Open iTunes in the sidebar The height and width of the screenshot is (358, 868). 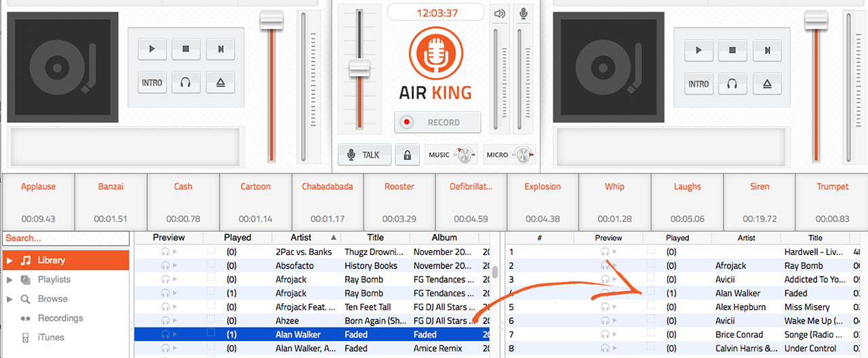click(51, 337)
